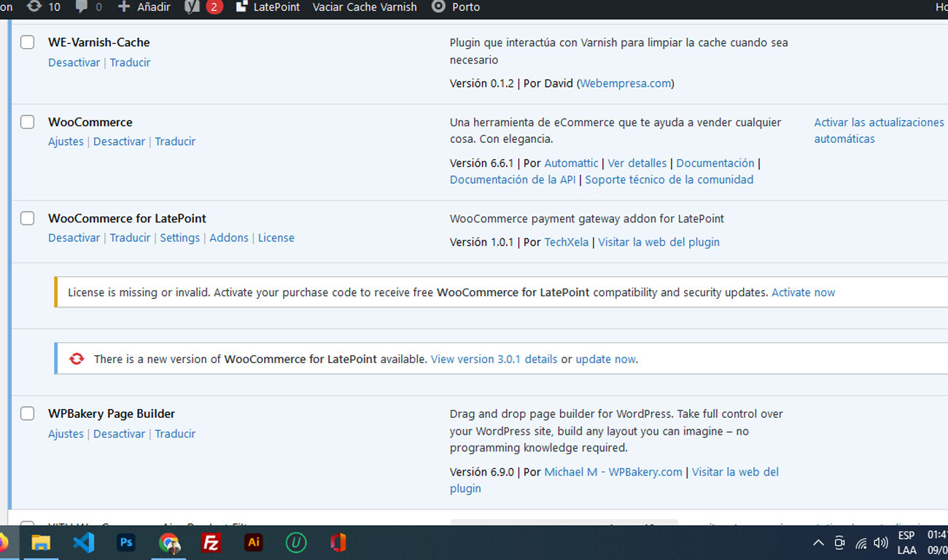Viewport: 948px width, 560px height.
Task: Launch Adobe Illustrator from taskbar
Action: 254,542
